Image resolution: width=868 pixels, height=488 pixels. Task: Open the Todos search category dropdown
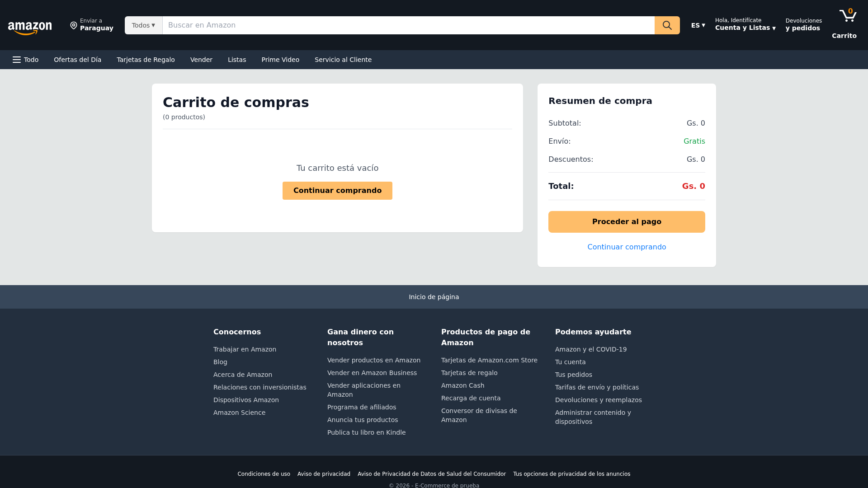point(144,25)
